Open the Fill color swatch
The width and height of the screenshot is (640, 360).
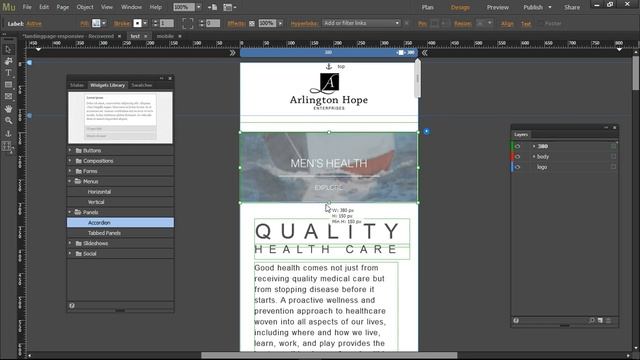click(96, 23)
